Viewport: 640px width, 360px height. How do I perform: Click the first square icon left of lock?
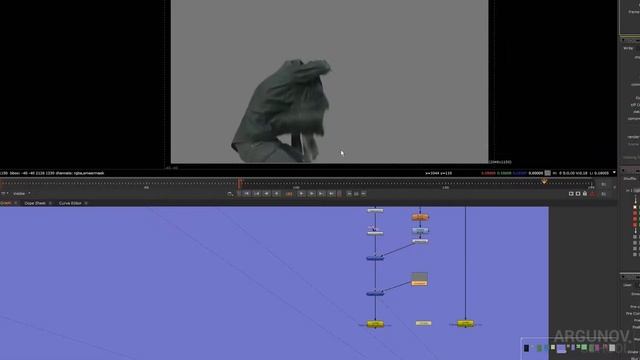571,193
